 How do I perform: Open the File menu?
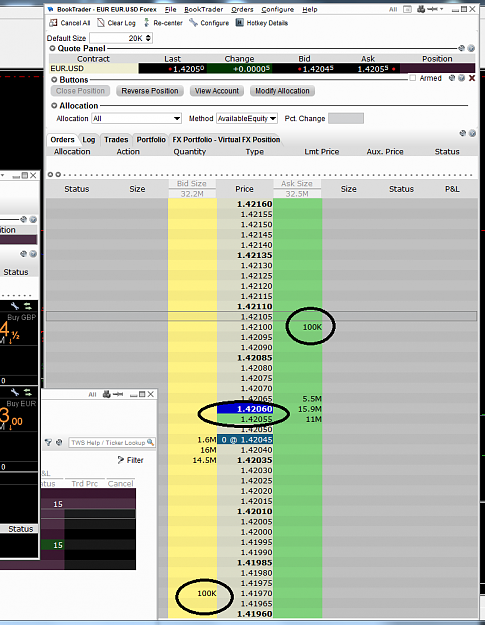point(171,9)
